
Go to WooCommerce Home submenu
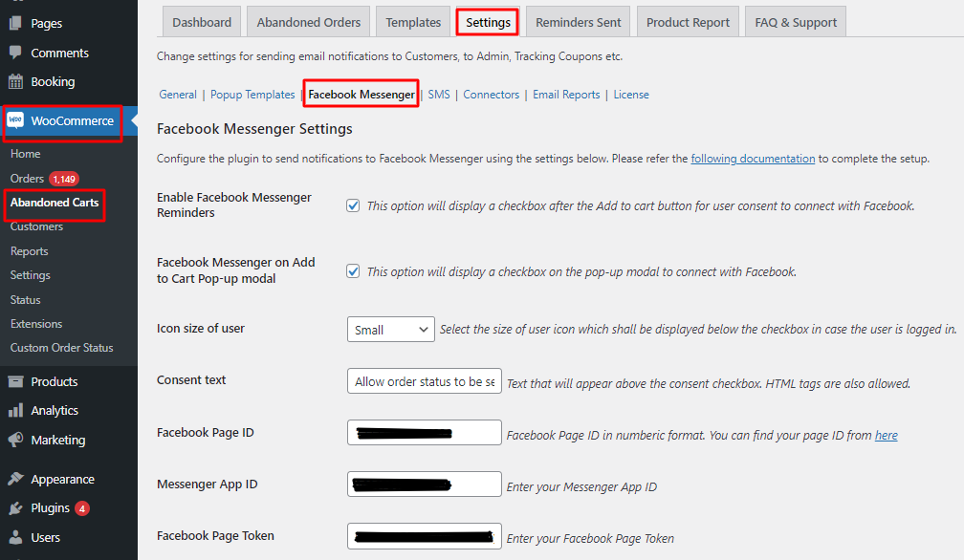pyautogui.click(x=25, y=154)
